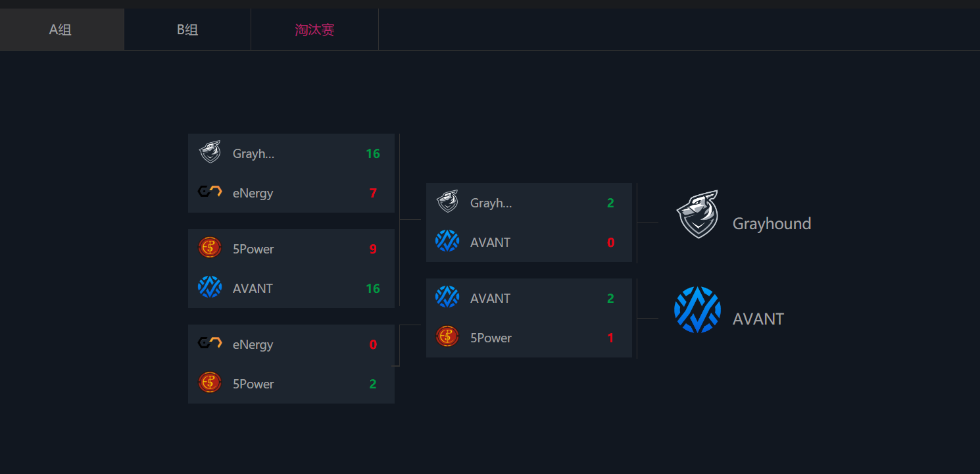
Task: Click 5Power logo in the 2–1 match
Action: pos(447,337)
